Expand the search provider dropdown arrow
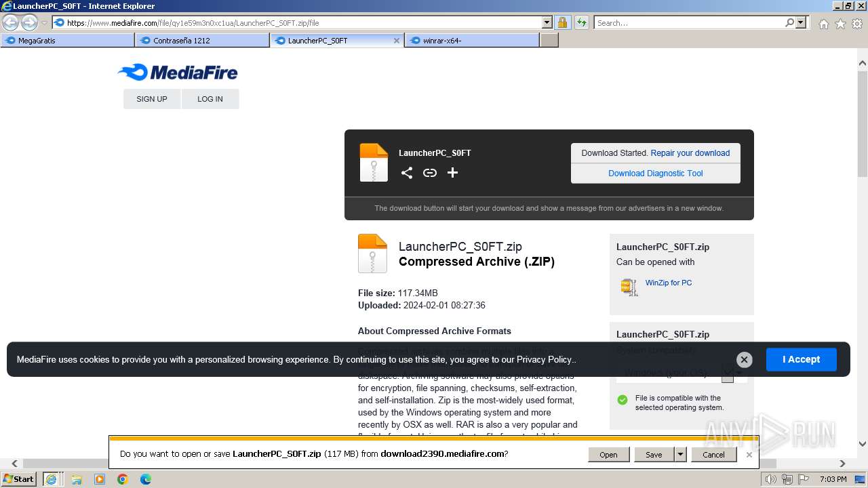The width and height of the screenshot is (868, 488). pyautogui.click(x=801, y=23)
